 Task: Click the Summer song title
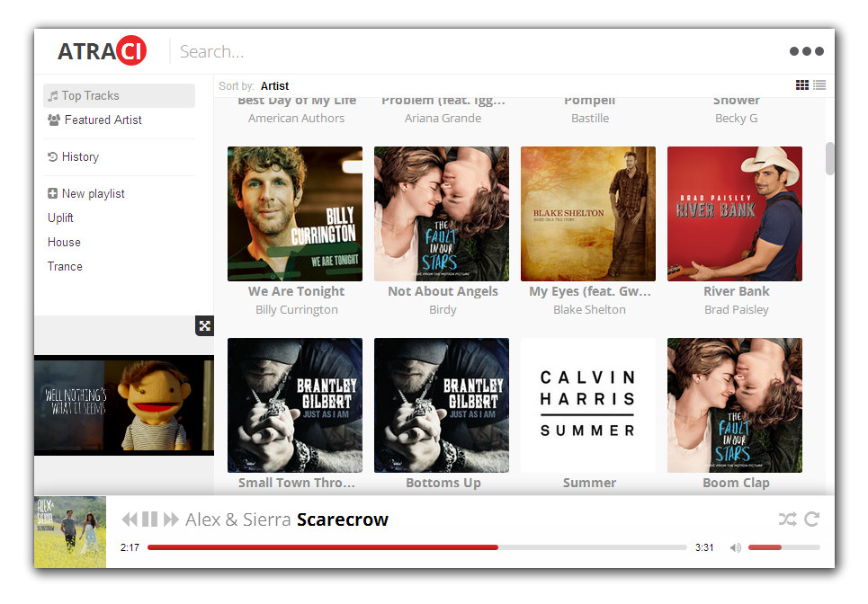[x=589, y=483]
